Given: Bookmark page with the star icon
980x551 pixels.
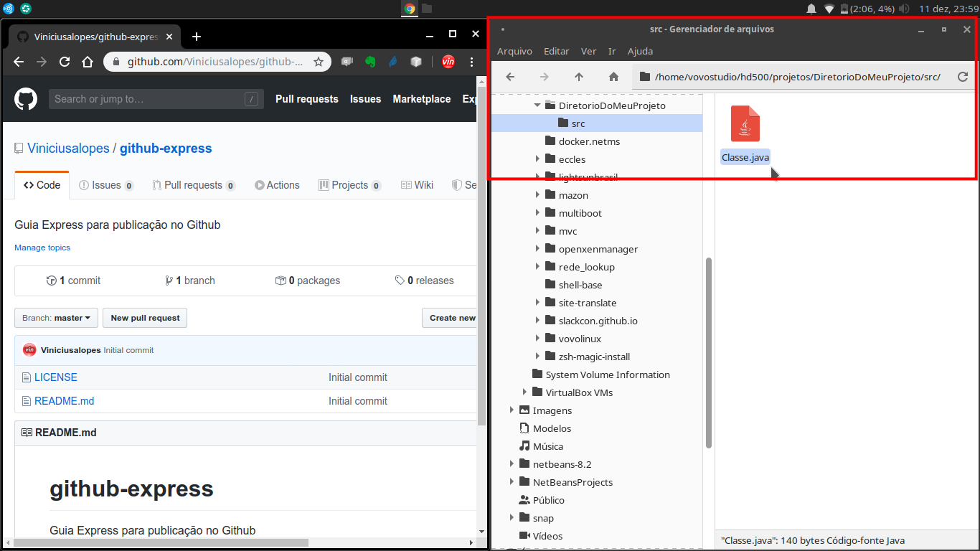Looking at the screenshot, I should (x=319, y=62).
